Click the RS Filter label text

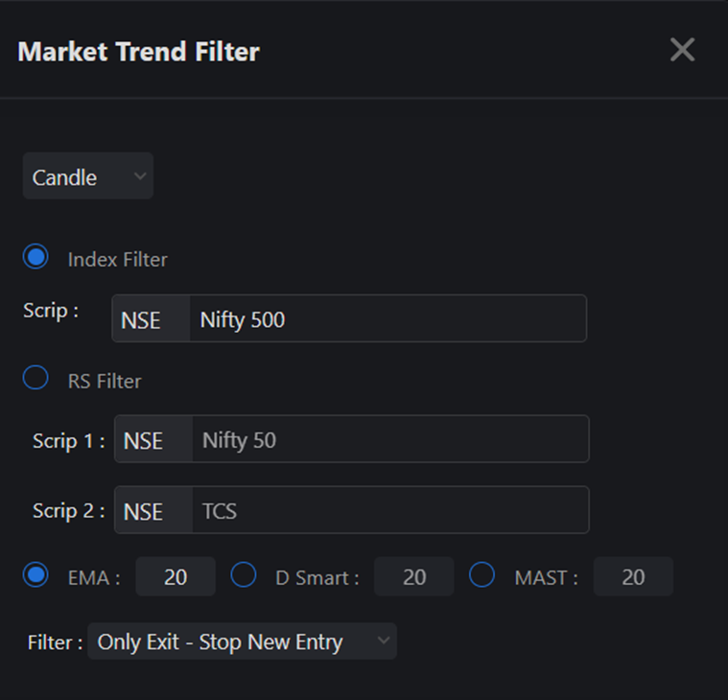coord(105,381)
